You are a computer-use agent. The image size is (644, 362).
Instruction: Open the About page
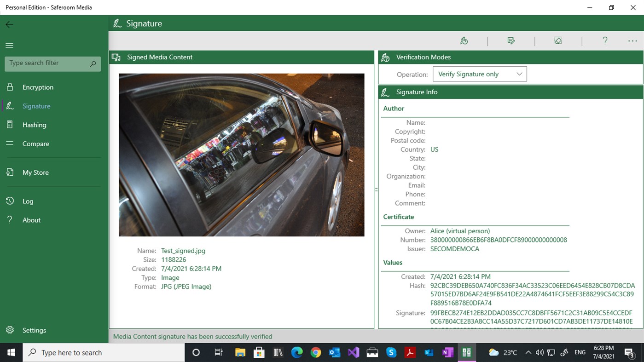click(31, 220)
